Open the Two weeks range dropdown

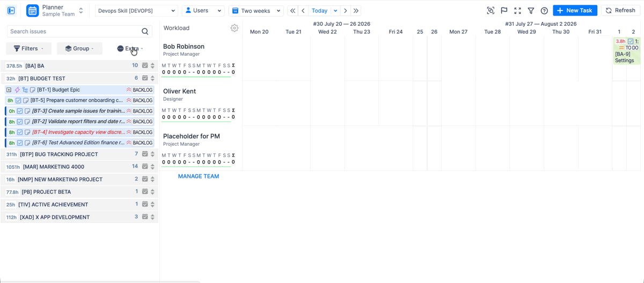point(256,11)
